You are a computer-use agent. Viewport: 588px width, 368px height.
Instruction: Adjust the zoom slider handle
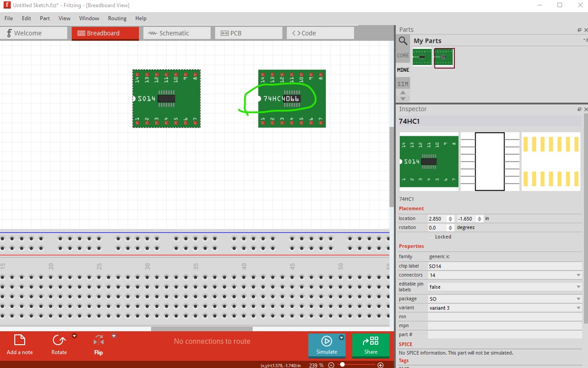coord(342,365)
